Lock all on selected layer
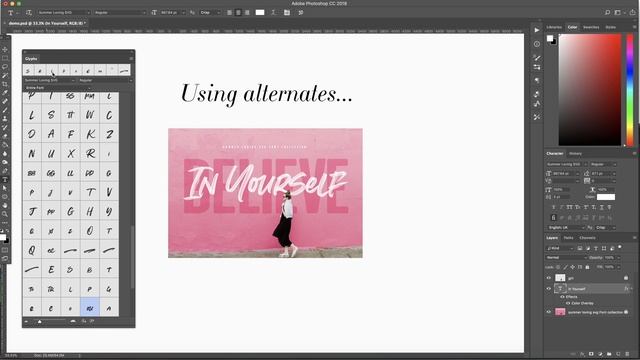 coord(587,267)
